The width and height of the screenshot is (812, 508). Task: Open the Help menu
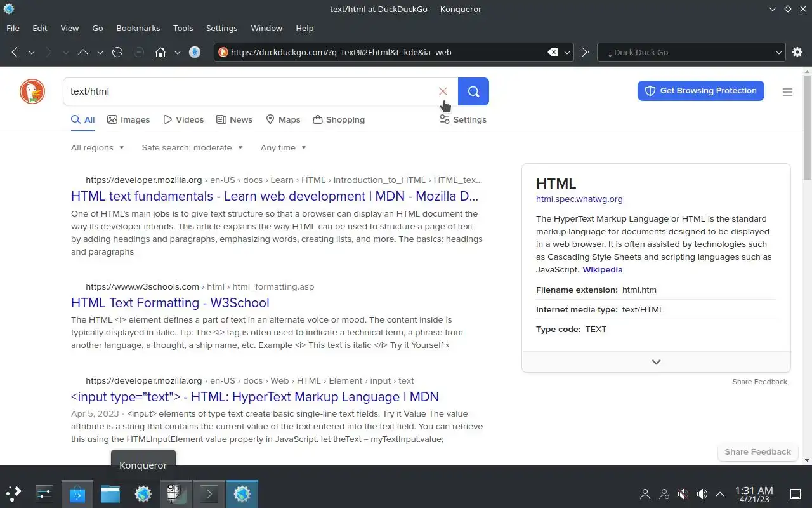tap(304, 28)
